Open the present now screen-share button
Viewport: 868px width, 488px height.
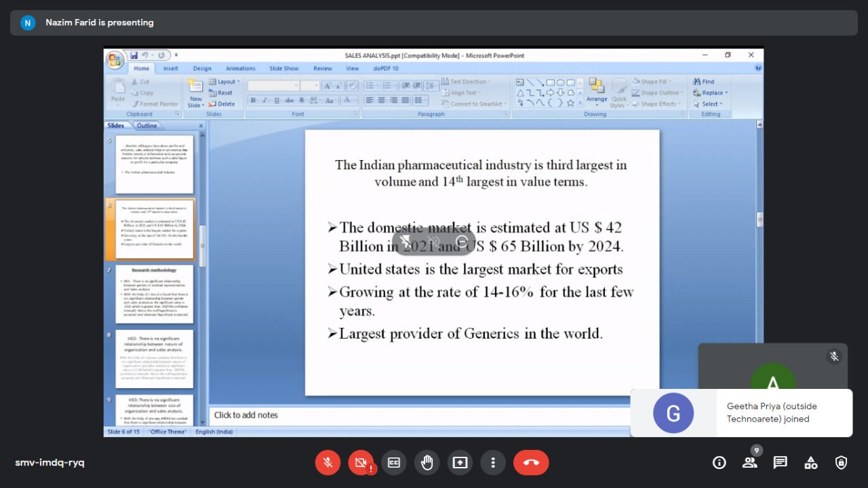click(460, 463)
